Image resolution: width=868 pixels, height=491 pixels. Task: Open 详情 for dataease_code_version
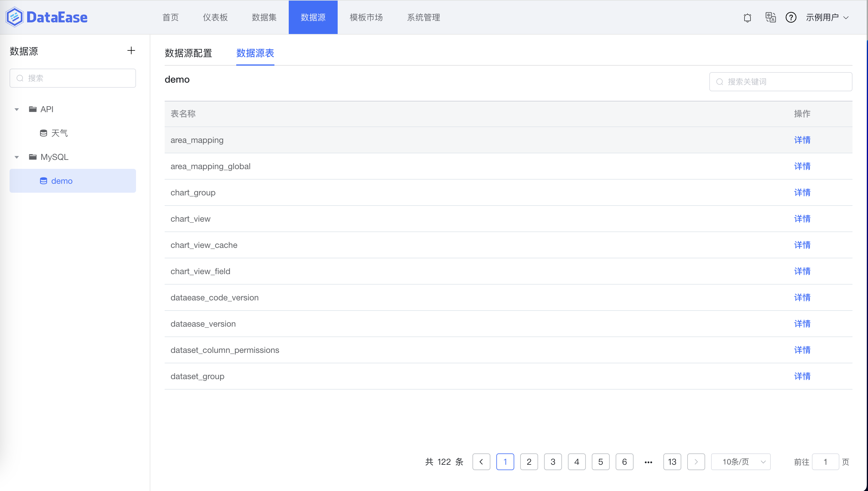click(802, 297)
